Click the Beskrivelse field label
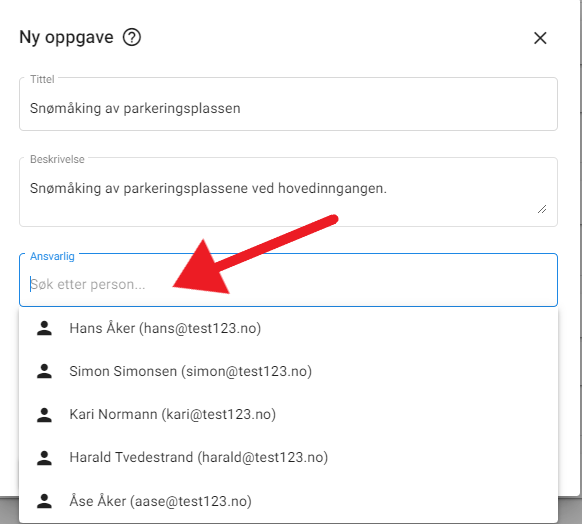This screenshot has width=582, height=524. (x=57, y=160)
